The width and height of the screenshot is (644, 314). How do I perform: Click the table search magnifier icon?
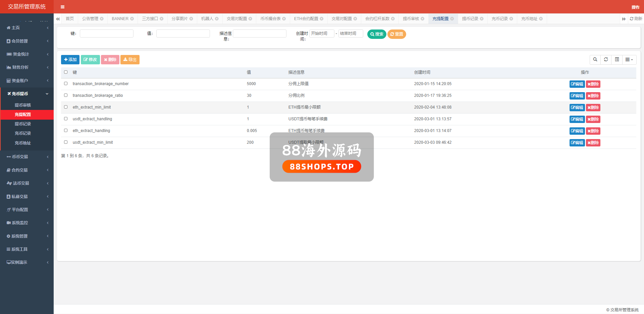pos(595,60)
